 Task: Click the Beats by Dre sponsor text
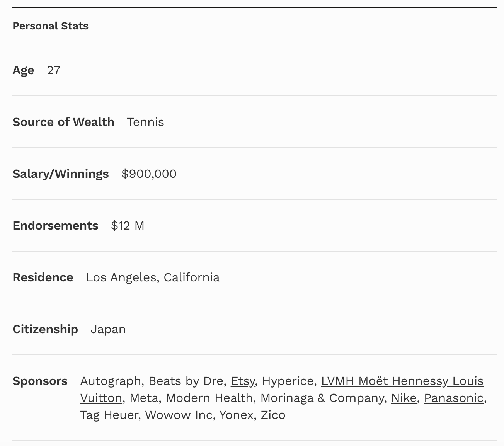(x=186, y=381)
